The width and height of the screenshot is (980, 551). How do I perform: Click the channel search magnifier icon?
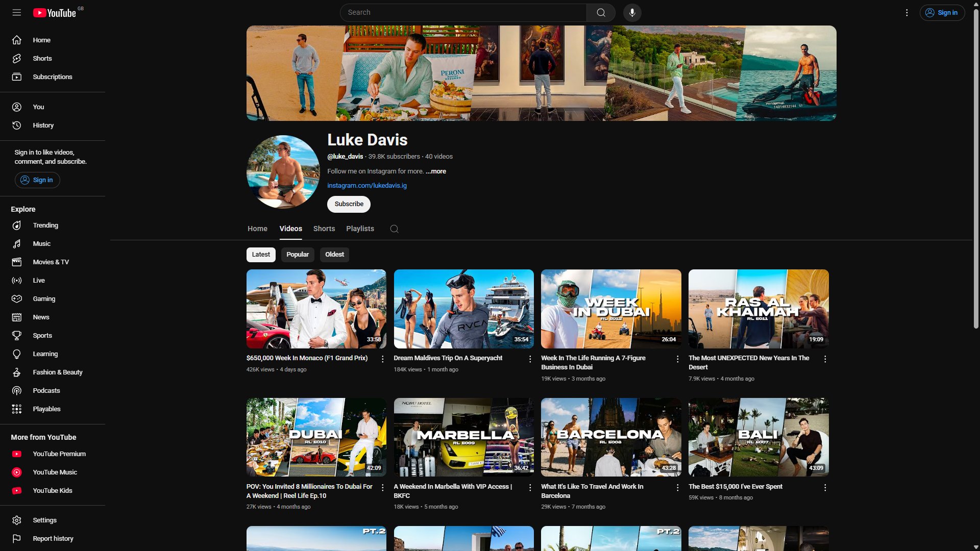[x=394, y=229]
